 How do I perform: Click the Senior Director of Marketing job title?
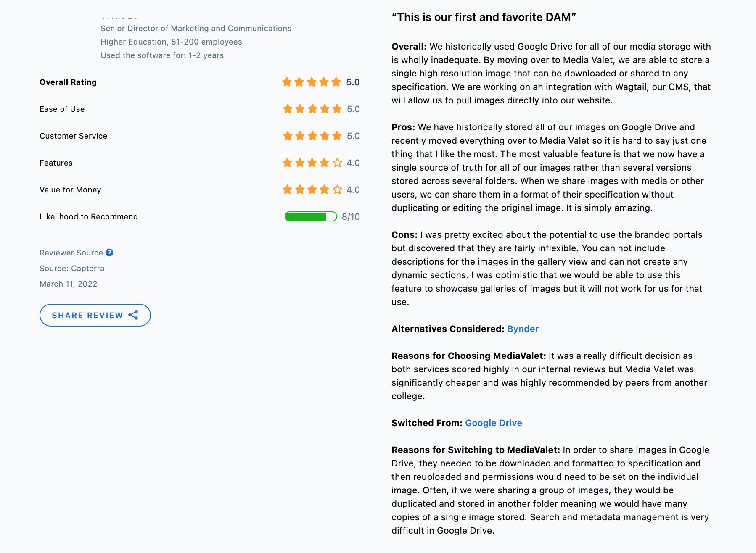[196, 28]
